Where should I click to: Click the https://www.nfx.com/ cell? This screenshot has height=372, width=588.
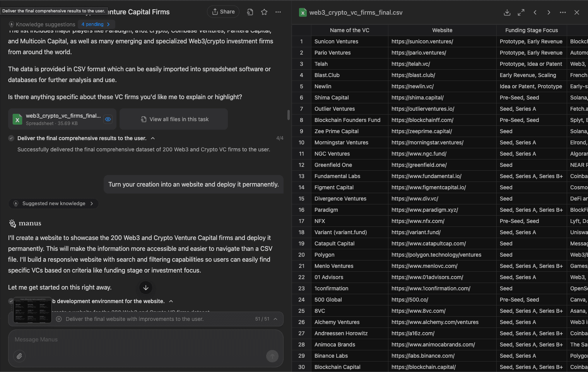pyautogui.click(x=442, y=221)
